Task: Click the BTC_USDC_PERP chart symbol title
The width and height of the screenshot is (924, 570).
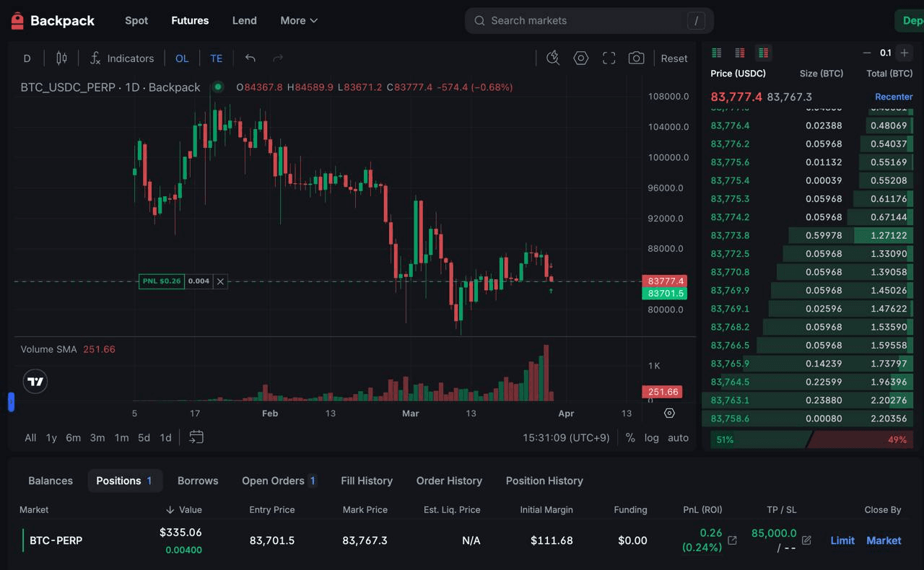Action: click(x=110, y=87)
